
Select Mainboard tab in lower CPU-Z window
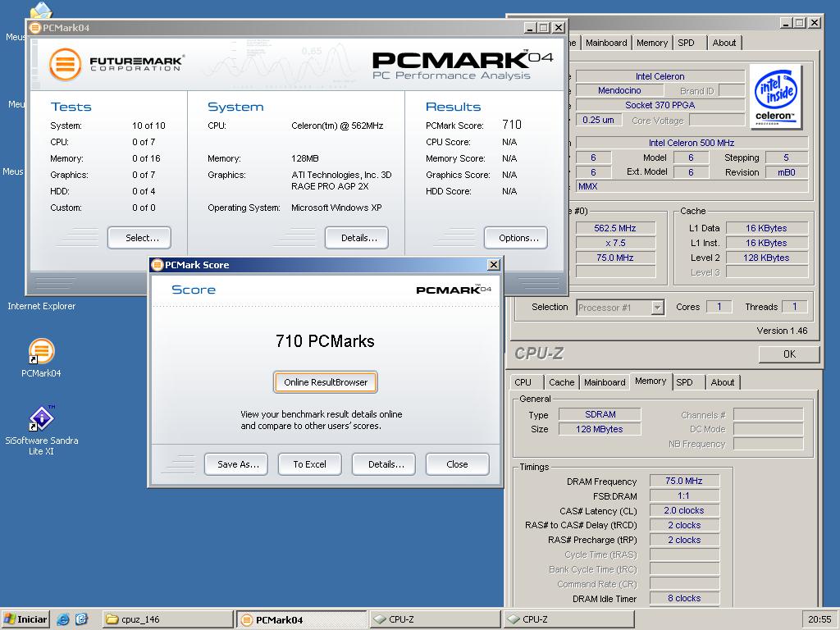point(605,382)
